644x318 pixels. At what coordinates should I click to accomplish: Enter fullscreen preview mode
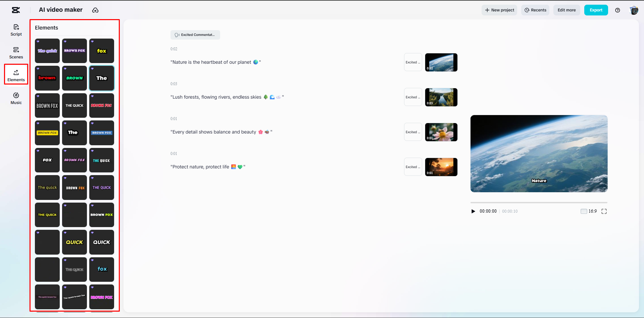pyautogui.click(x=604, y=211)
